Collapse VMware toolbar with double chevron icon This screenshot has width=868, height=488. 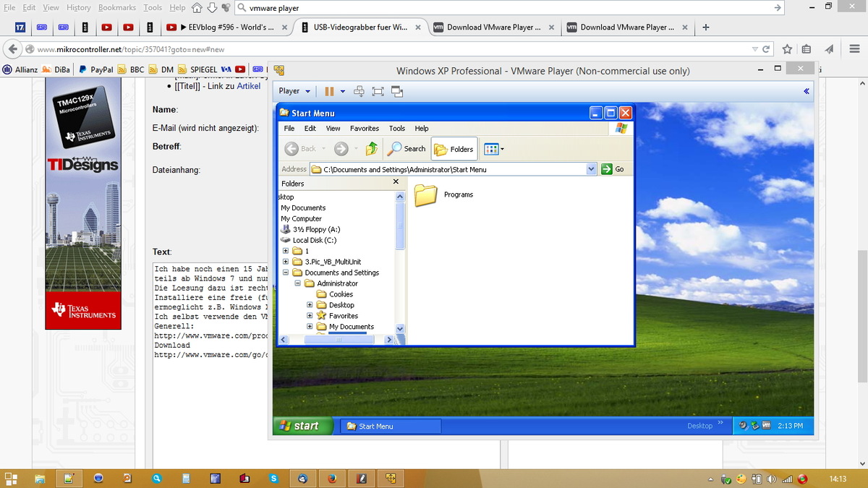tap(807, 91)
